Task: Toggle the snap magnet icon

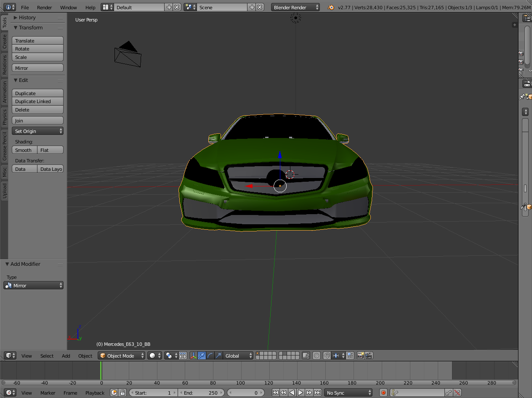Action: click(327, 356)
